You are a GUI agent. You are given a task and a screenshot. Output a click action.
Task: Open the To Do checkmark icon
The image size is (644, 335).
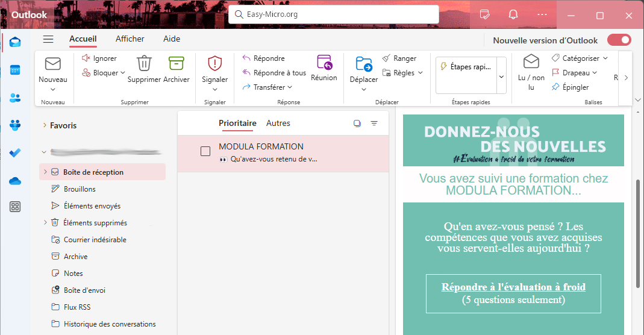15,152
